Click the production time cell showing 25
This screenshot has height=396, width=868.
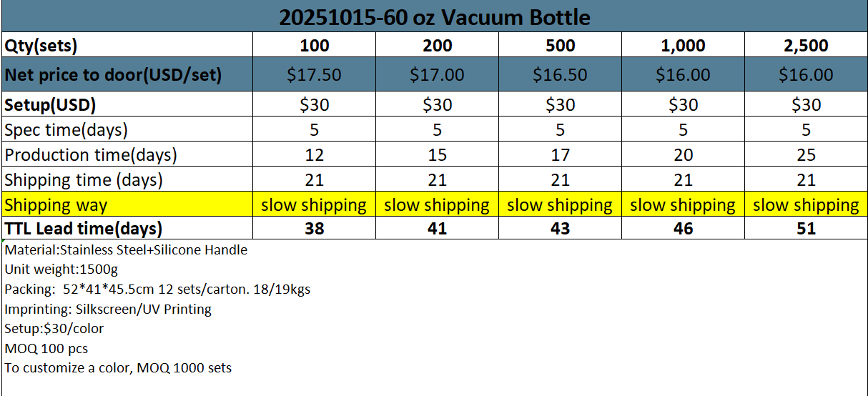[x=806, y=155]
